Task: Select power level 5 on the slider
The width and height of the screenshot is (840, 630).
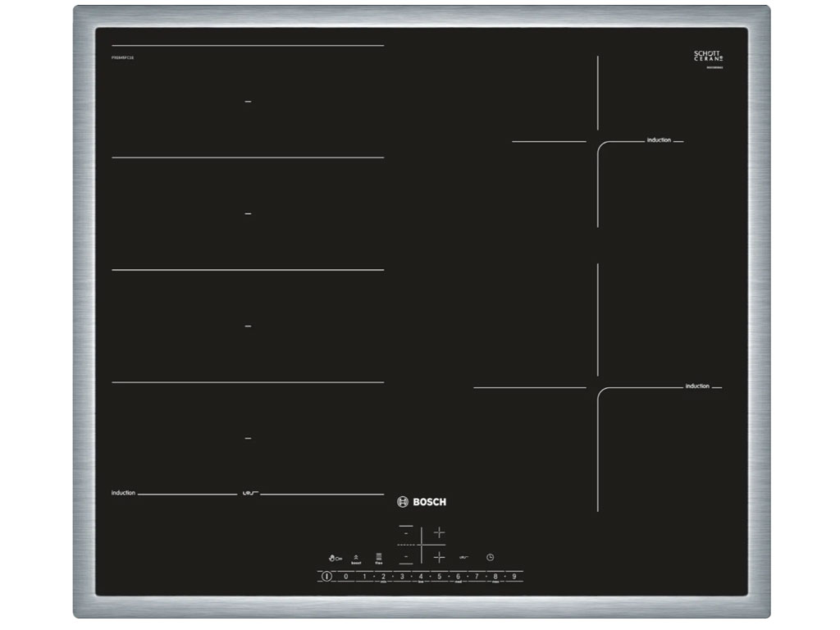Action: [x=440, y=575]
